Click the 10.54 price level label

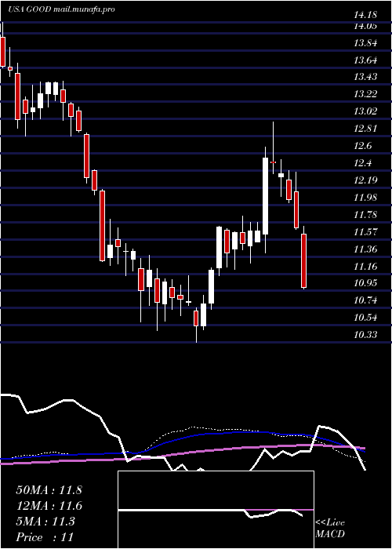click(365, 318)
